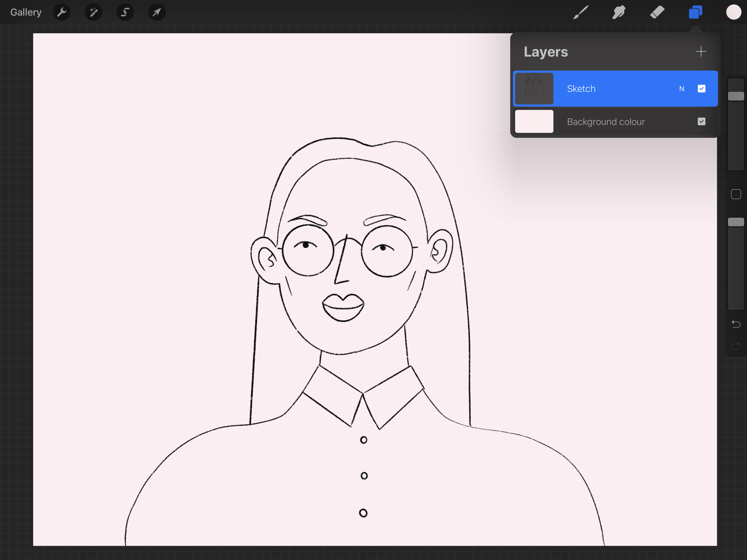Screen dimensions: 747x560
Task: Tap the modify square button in sidebar
Action: (736, 194)
